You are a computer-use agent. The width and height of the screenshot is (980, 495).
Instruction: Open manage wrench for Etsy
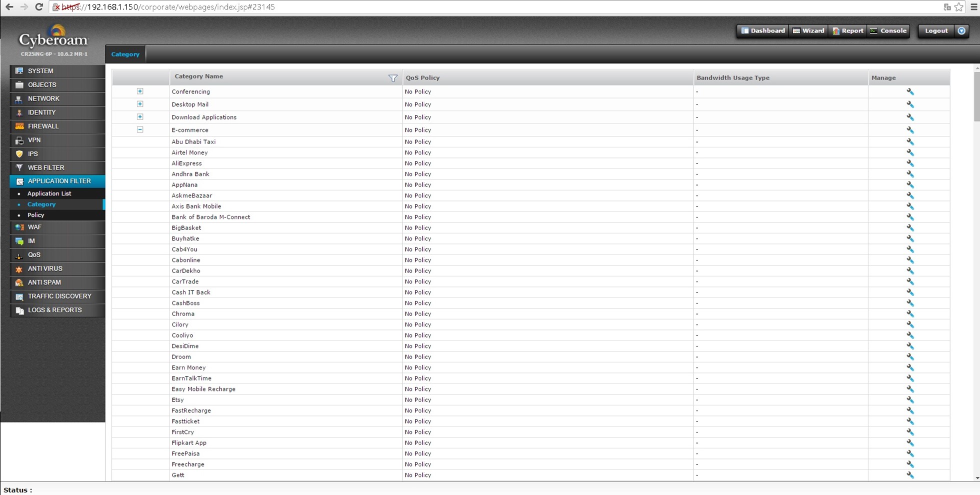point(910,400)
